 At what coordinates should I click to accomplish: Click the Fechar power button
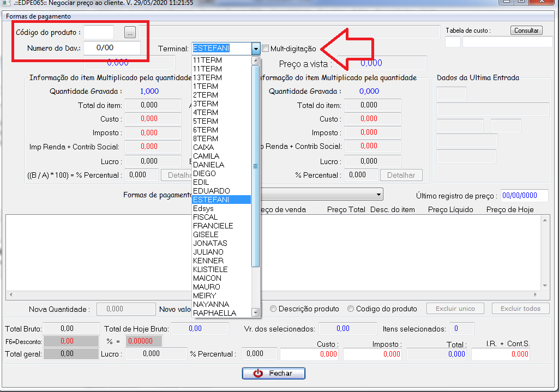coord(273,373)
